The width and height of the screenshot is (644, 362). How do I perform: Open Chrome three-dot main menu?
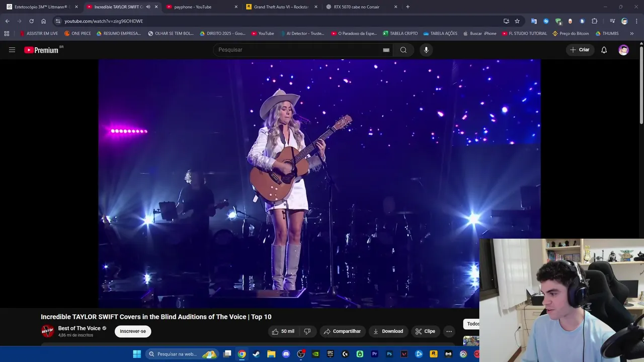point(635,21)
